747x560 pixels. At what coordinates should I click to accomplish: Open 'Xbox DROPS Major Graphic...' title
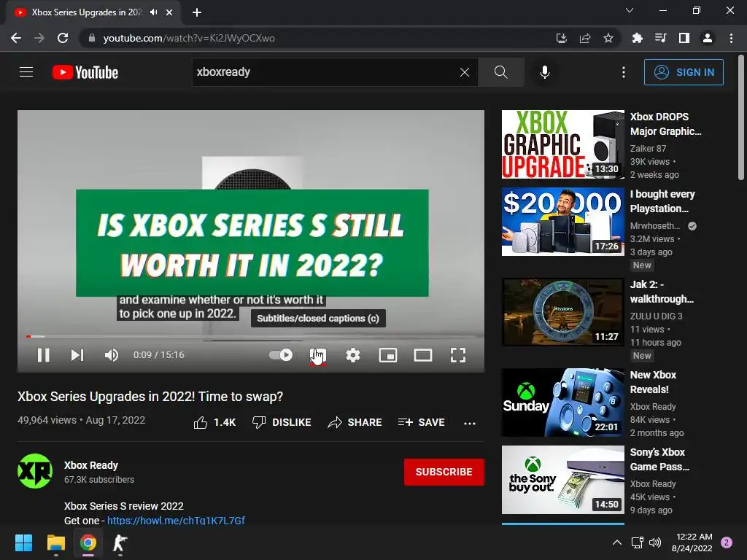(665, 124)
